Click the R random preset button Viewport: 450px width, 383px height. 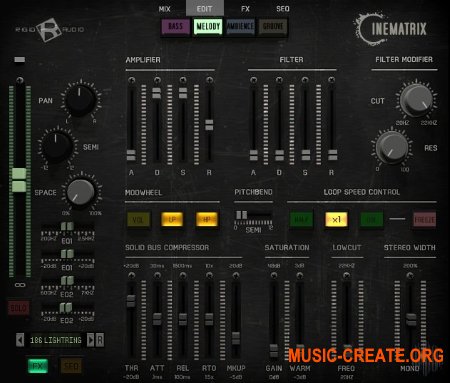[100, 340]
